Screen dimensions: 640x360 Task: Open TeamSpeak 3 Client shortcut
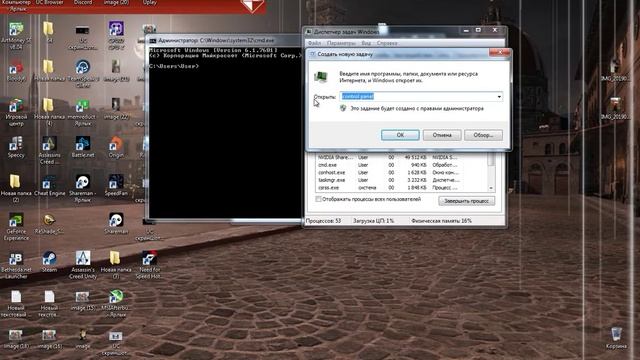(x=82, y=73)
